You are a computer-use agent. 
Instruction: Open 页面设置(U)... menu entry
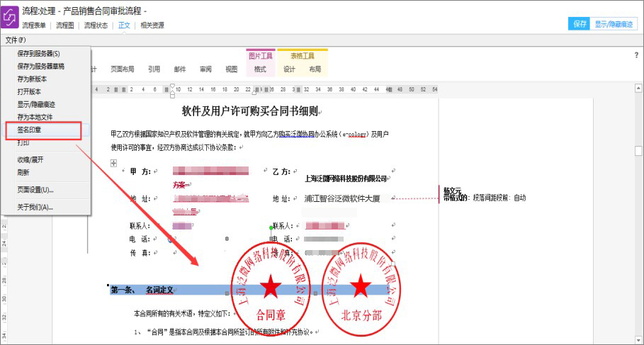pos(35,190)
